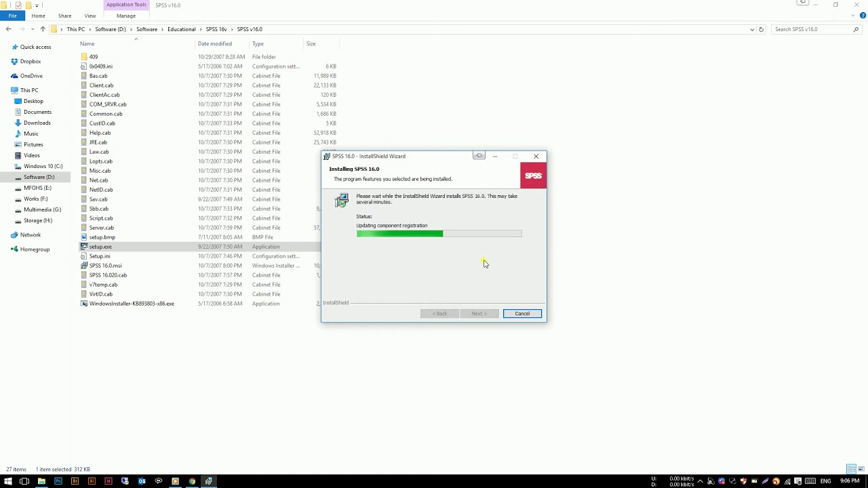Cancel the SPSS 16.0 installation
868x488 pixels.
[x=522, y=313]
